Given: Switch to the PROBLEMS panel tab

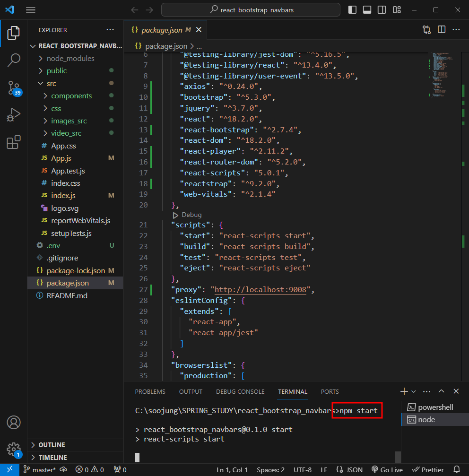Looking at the screenshot, I should [x=150, y=391].
